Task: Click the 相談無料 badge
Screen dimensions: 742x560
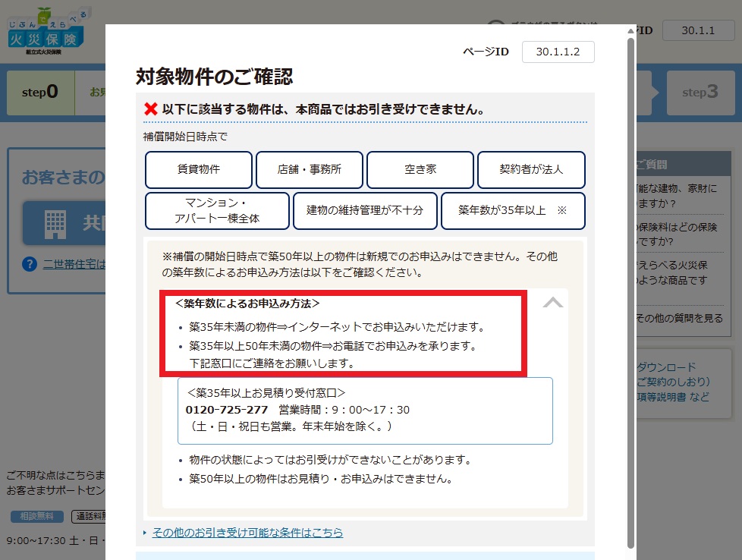Action: point(36,516)
